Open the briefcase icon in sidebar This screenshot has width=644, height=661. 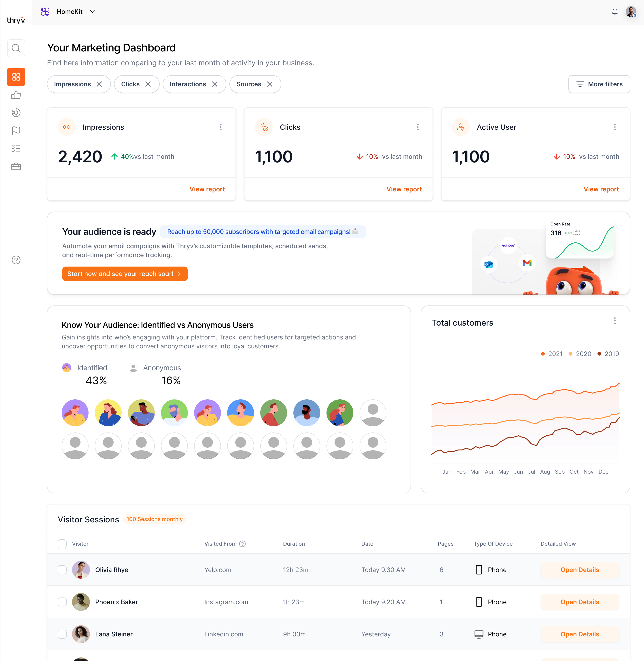pos(16,166)
